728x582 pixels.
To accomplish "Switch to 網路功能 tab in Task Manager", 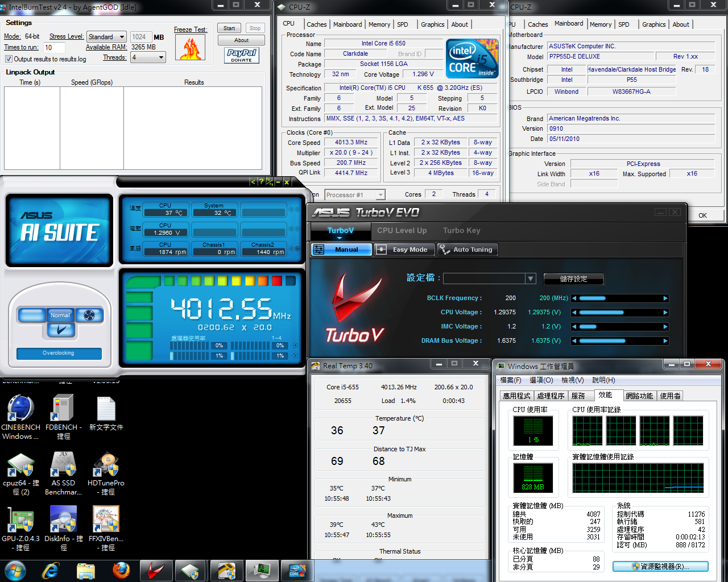I will click(x=639, y=396).
